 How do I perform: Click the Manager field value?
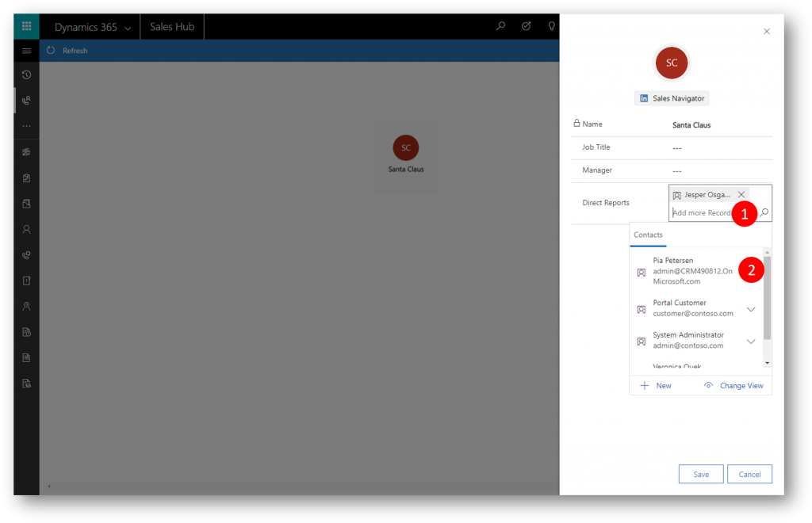[x=677, y=170]
